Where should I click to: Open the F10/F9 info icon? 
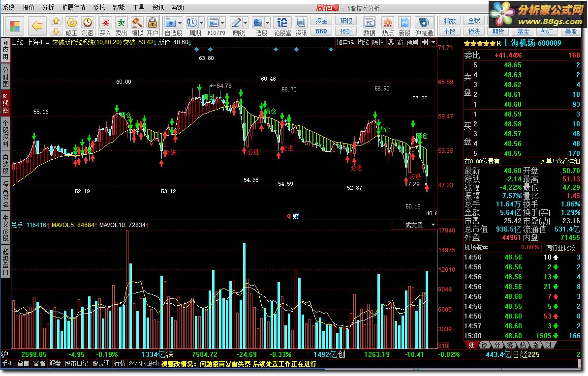coord(214,23)
